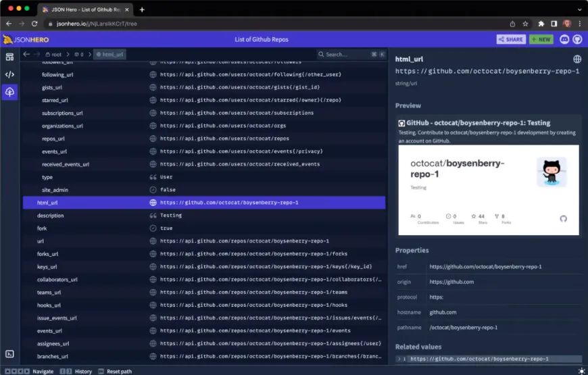This screenshot has width=588, height=375.
Task: Click Reset path in the footer
Action: (x=115, y=371)
